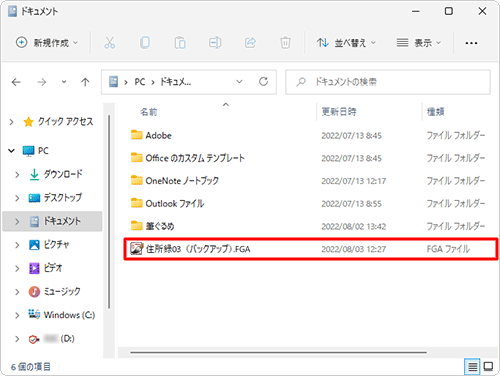The width and height of the screenshot is (500, 376).
Task: Select デスクトップ in navigation pane
Action: 63,198
